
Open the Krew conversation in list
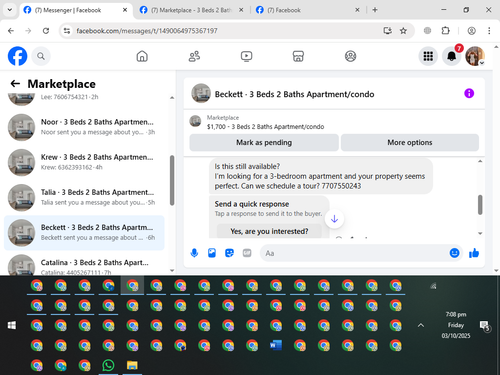[84, 162]
